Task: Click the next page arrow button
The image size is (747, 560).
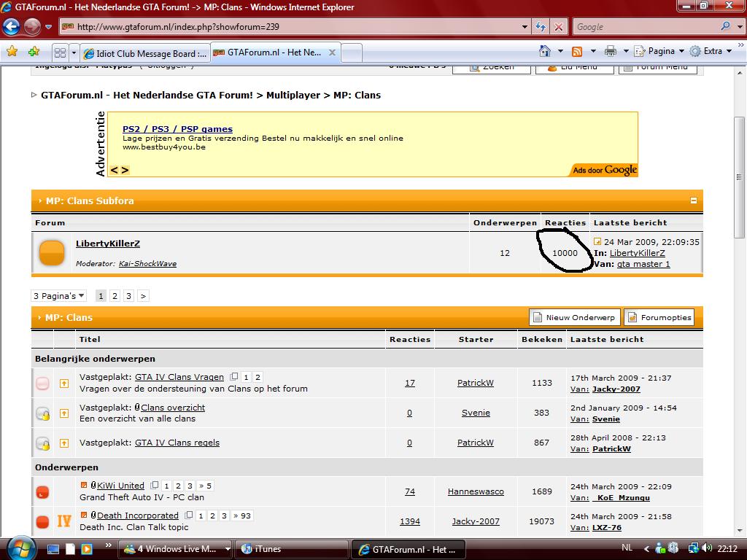Action: pos(143,296)
